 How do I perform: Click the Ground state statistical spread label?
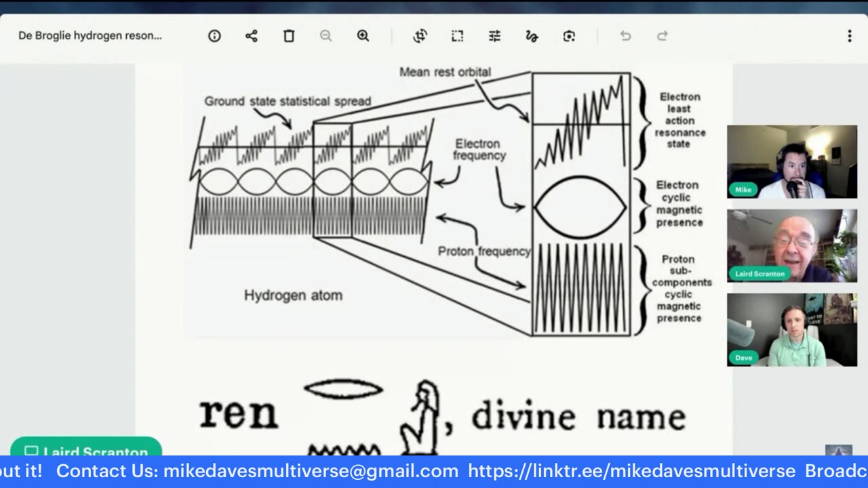288,101
